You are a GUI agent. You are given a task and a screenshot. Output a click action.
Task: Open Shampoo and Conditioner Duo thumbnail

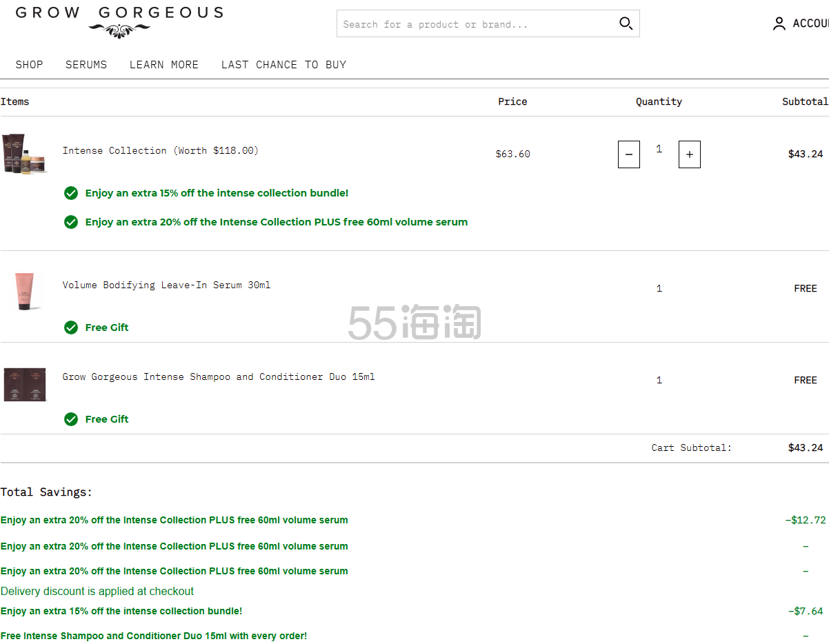pyautogui.click(x=25, y=384)
